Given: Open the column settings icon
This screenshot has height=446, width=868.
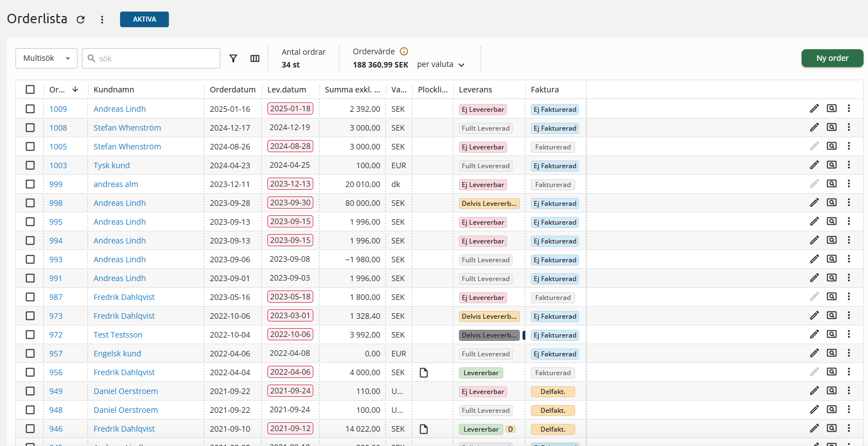Looking at the screenshot, I should click(x=255, y=58).
